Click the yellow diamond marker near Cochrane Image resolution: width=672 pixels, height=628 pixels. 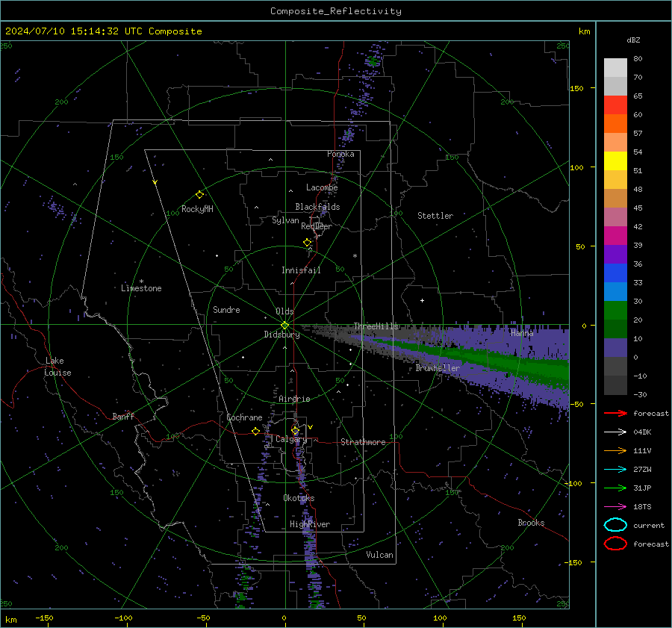tap(256, 432)
